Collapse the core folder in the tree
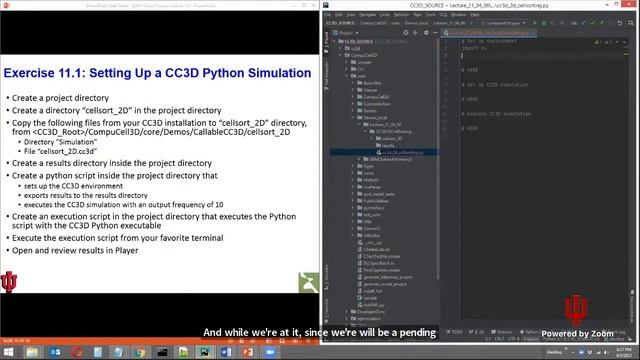This screenshot has width=640, height=360. [x=347, y=76]
